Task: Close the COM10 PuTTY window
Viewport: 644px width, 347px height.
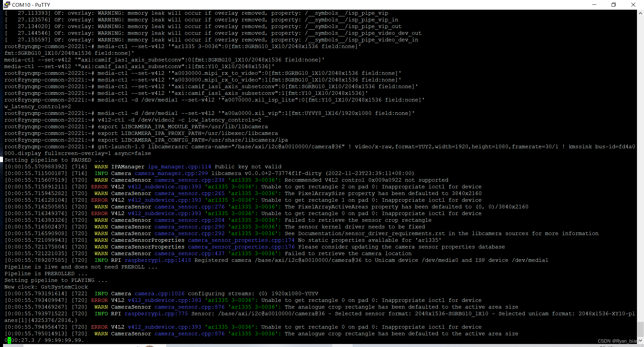Action: pyautogui.click(x=633, y=5)
